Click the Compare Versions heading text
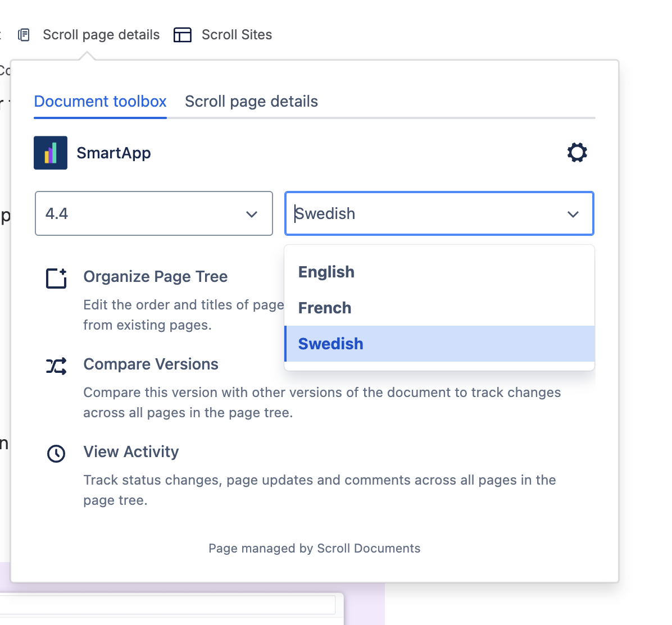The image size is (672, 625). [x=151, y=364]
